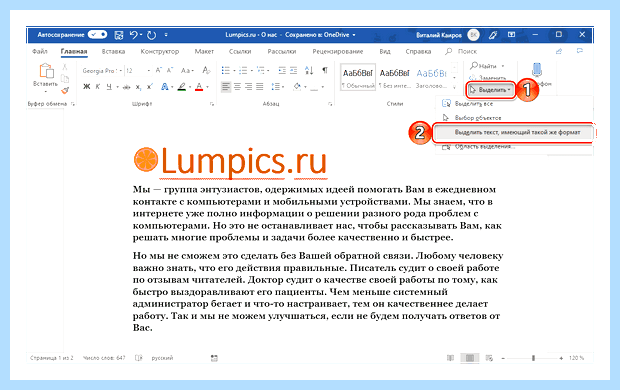Click the Cut scissors icon
The width and height of the screenshot is (620, 390).
coord(65,67)
